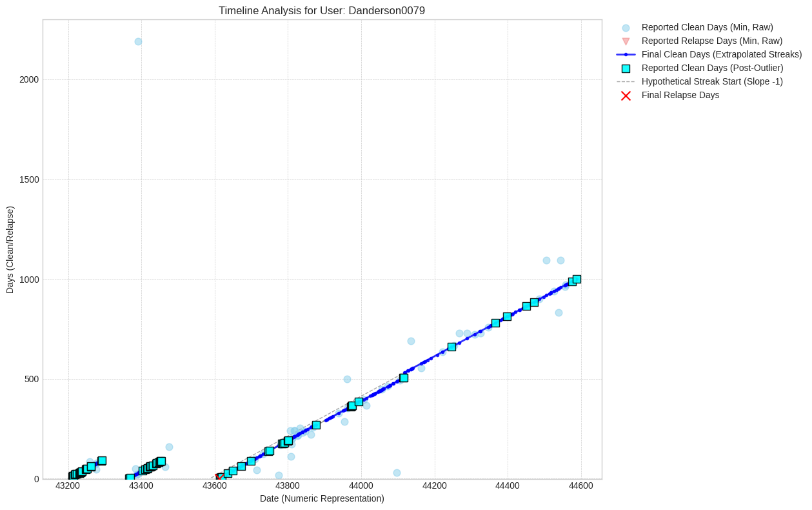Click the 'Final Relapse Days' legend label
The height and width of the screenshot is (510, 812).
click(x=680, y=95)
